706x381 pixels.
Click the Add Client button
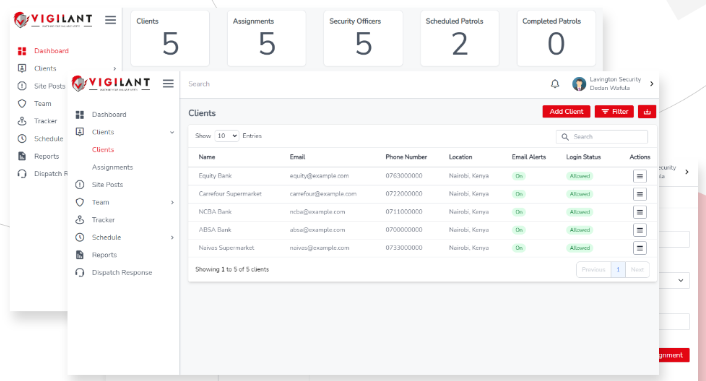point(566,112)
